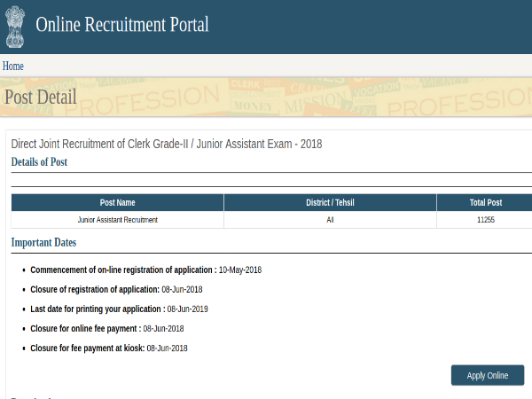Click the All district cell
This screenshot has height=399, width=532.
[x=330, y=220]
